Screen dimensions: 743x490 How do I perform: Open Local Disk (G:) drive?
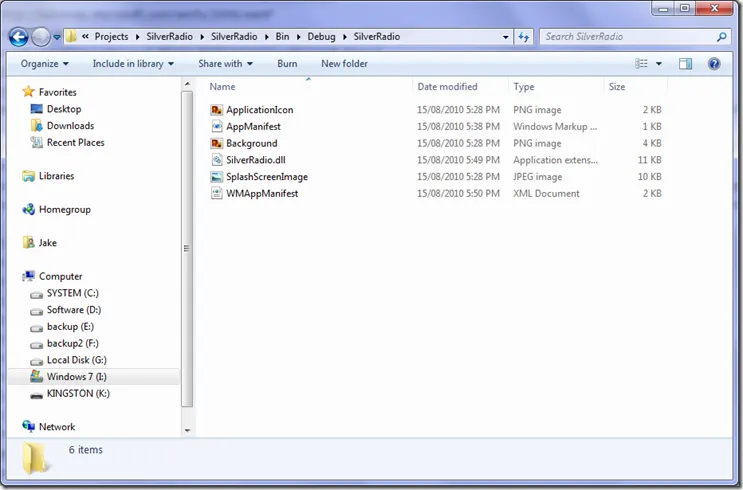[76, 360]
